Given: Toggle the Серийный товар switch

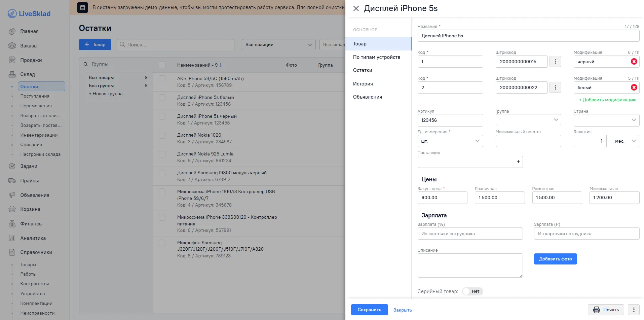Looking at the screenshot, I should (x=472, y=291).
